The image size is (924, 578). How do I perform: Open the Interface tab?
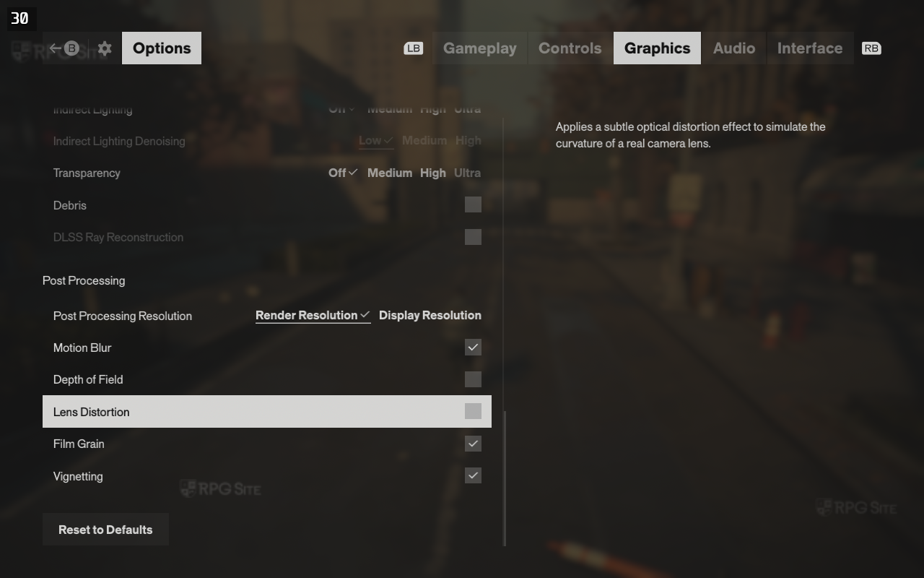(810, 48)
